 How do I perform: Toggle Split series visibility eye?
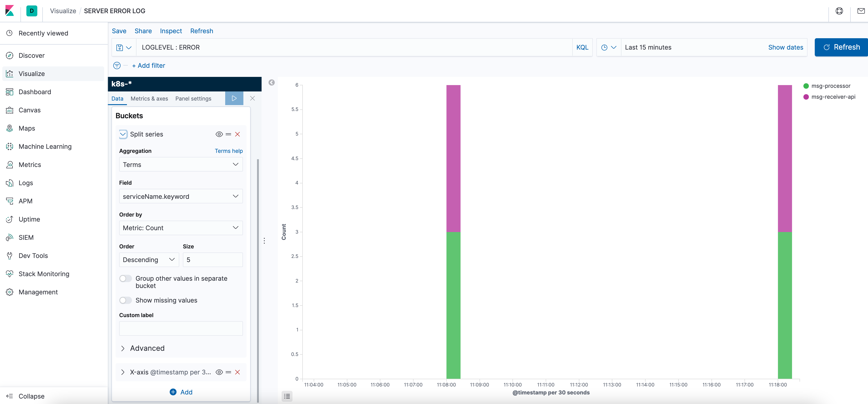(x=219, y=134)
